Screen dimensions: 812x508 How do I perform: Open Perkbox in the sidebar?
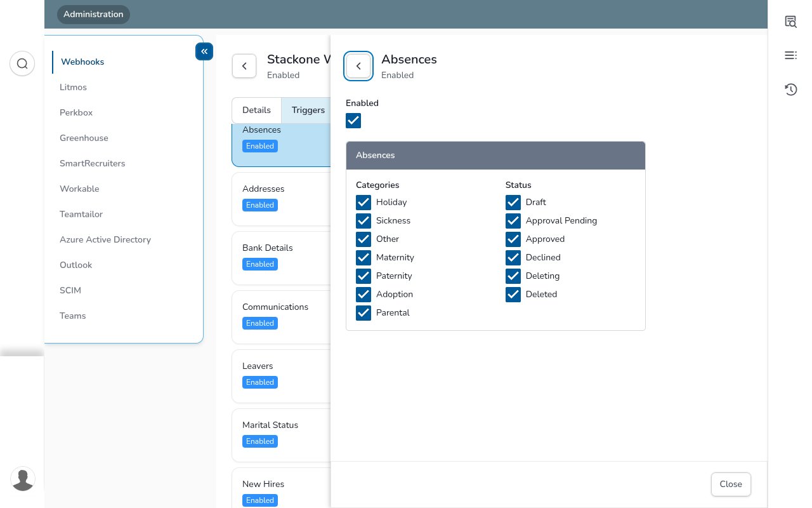[x=76, y=112]
